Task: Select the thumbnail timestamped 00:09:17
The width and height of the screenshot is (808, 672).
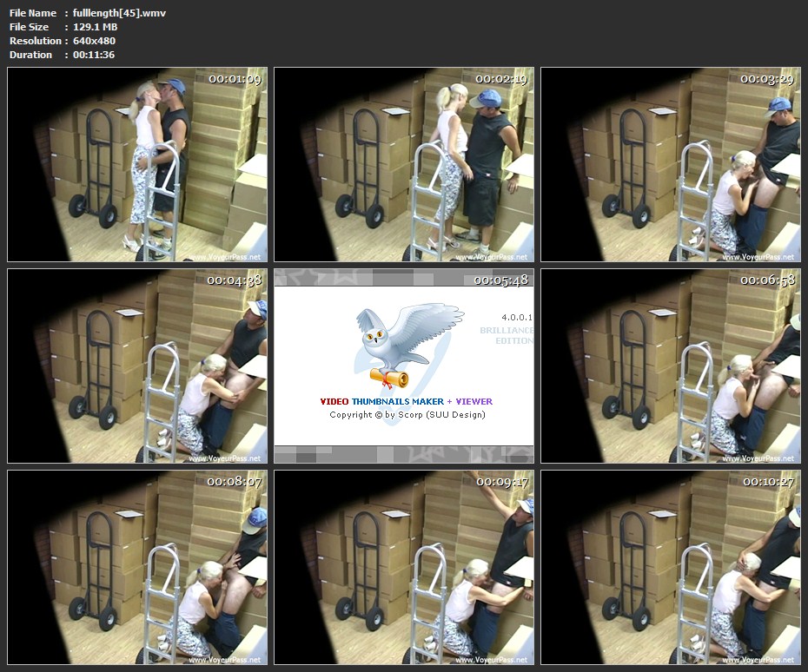Action: (x=404, y=568)
